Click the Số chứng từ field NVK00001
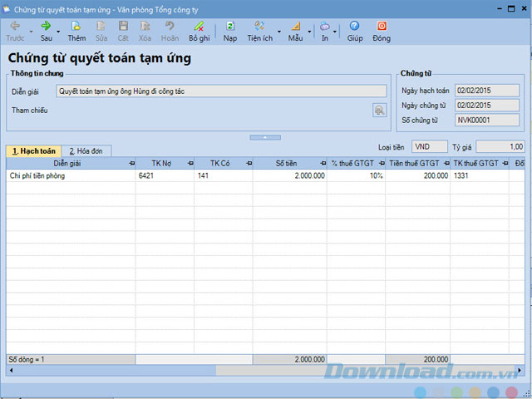 coord(486,120)
